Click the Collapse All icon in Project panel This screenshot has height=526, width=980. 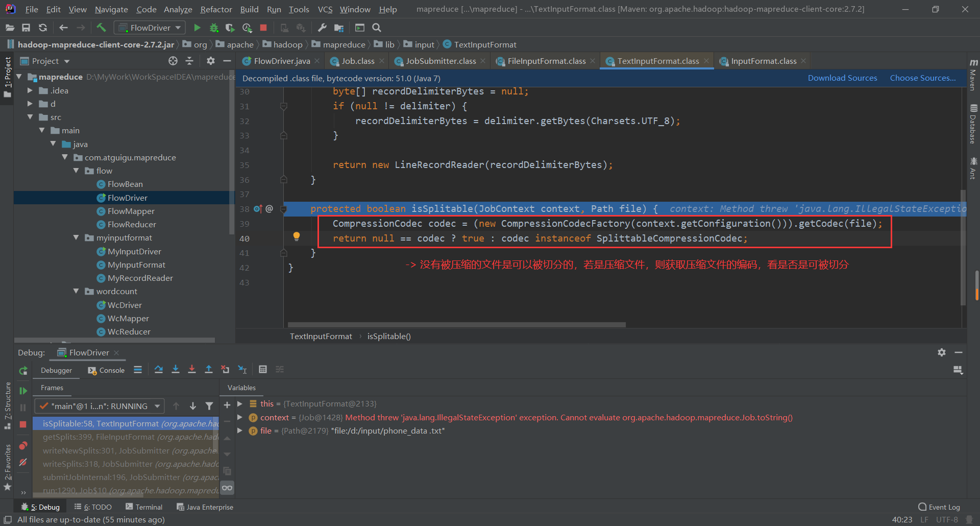[x=189, y=61]
